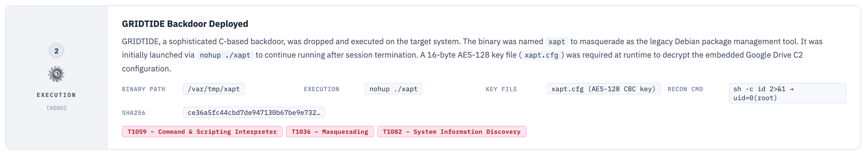Viewport: 868px width, 153px height.
Task: Click the truncated SHA256 hash value
Action: tap(254, 113)
